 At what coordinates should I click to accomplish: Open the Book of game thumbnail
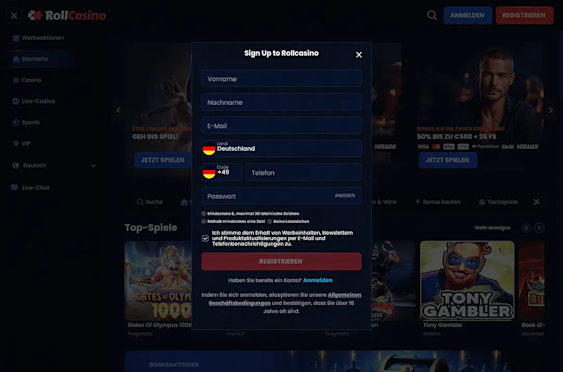[x=532, y=280]
